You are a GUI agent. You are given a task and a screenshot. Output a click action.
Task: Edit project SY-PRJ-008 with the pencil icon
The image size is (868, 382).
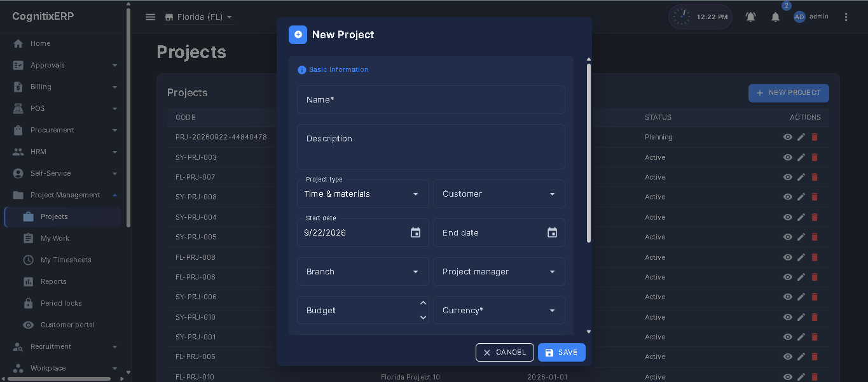pos(801,197)
